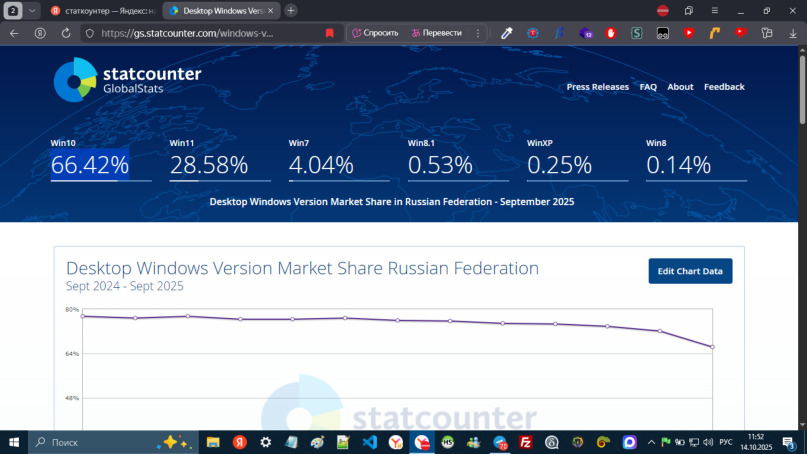Viewport: 807px width, 454px height.
Task: Open Press Releases menu item
Action: point(597,87)
